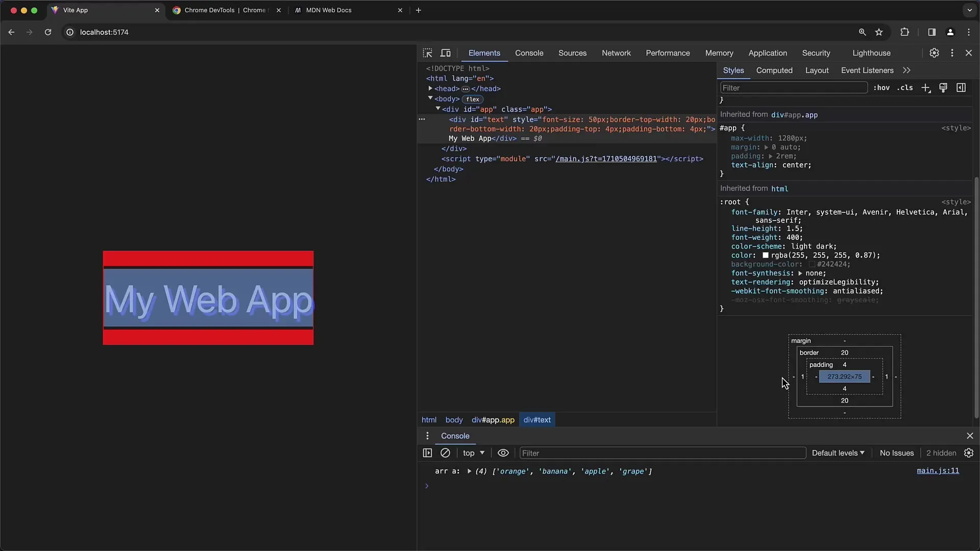Click the new style rule plus icon
This screenshot has width=980, height=551.
[x=926, y=88]
